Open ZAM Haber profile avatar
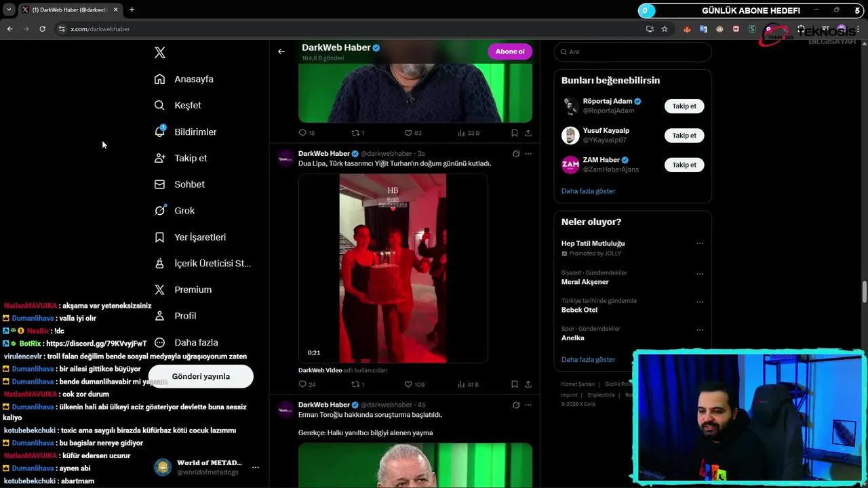Screen dimensions: 868x488 (x=570, y=165)
